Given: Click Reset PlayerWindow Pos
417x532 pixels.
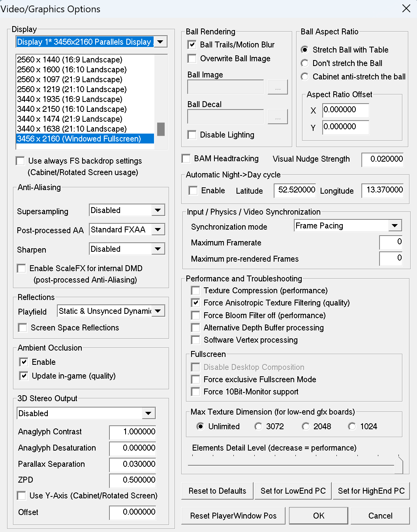Looking at the screenshot, I should point(233,515).
